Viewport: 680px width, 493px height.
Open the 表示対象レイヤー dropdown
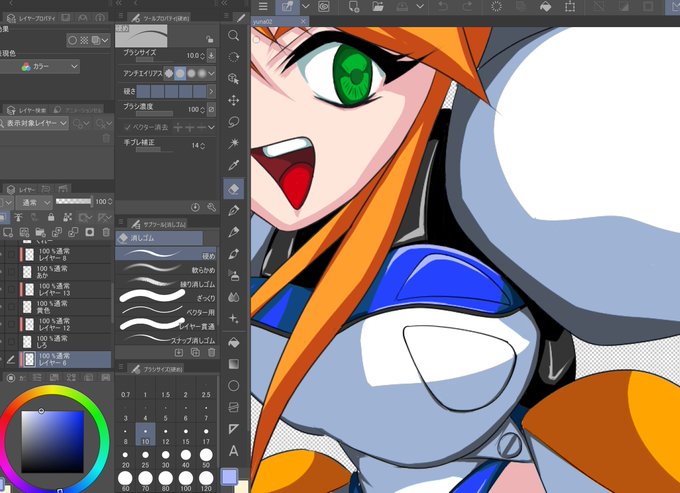pyautogui.click(x=34, y=124)
